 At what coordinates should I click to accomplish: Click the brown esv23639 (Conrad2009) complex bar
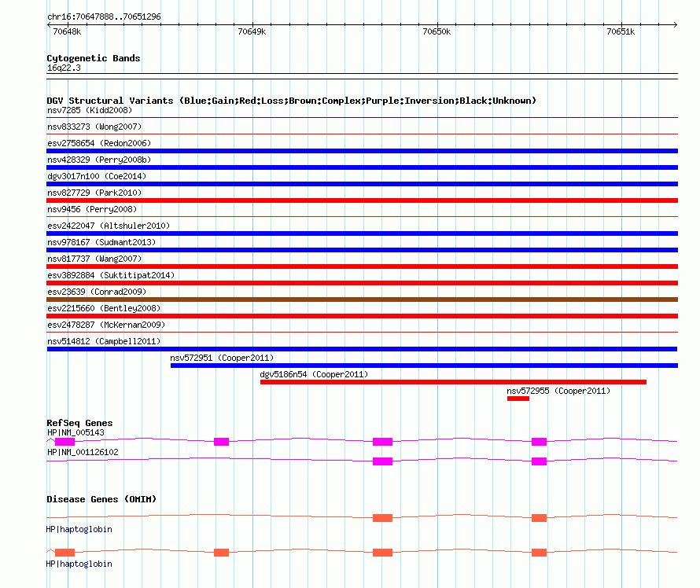pyautogui.click(x=362, y=300)
